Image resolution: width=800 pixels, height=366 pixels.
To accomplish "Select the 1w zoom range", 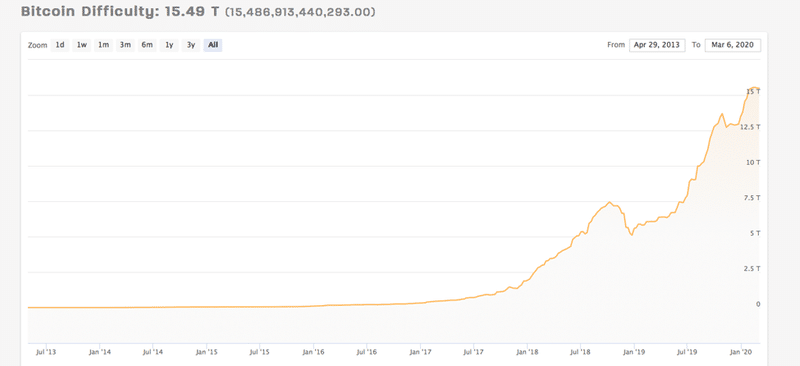I will tap(82, 45).
